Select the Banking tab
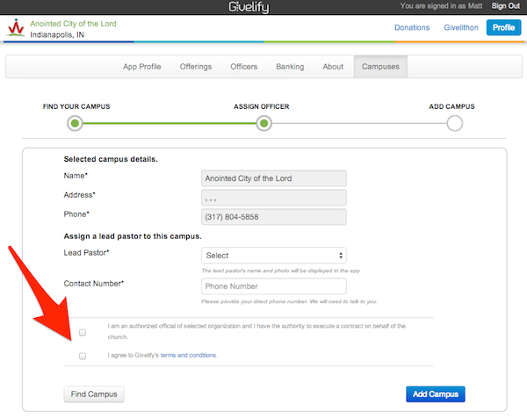Screen dimensions: 527x420 (290, 67)
